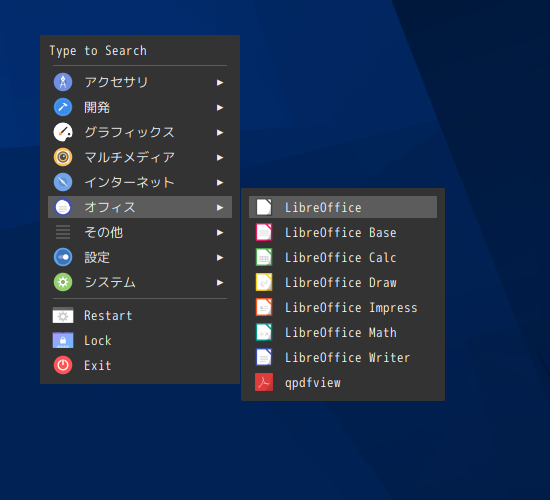Choose the その他 menu entry
This screenshot has height=500, width=550.
(x=140, y=232)
